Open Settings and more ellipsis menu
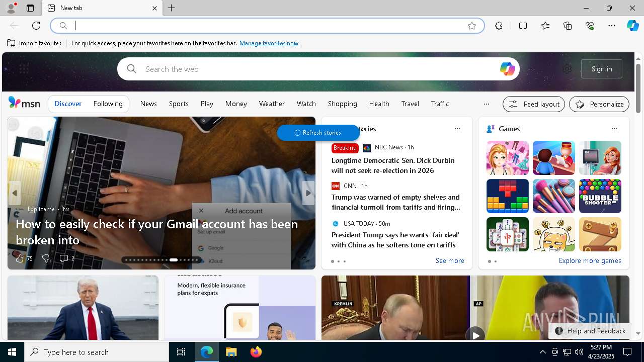The image size is (644, 362). coord(612,26)
